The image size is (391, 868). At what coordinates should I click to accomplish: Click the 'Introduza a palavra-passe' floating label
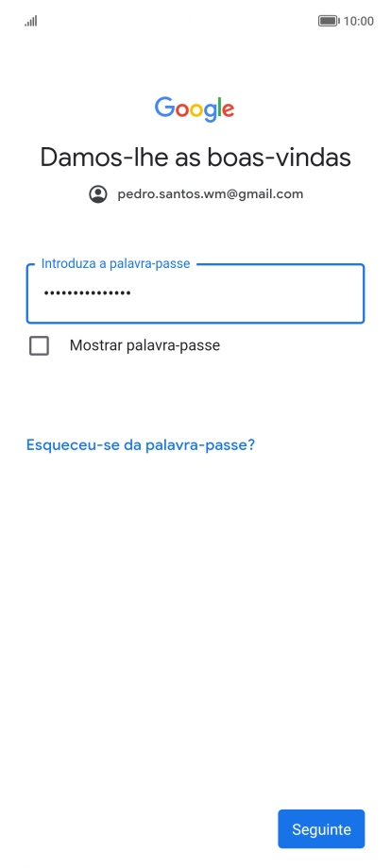[x=116, y=263]
